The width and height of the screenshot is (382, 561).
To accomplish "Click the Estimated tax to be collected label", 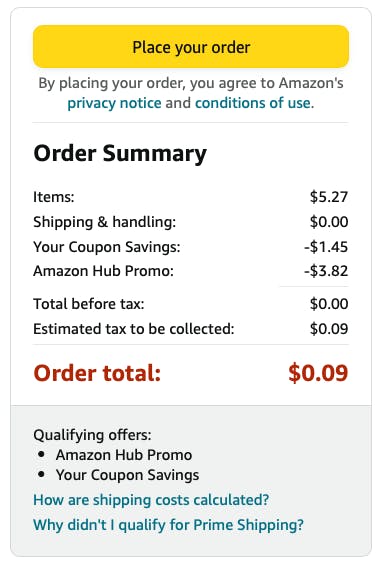I will [x=134, y=329].
